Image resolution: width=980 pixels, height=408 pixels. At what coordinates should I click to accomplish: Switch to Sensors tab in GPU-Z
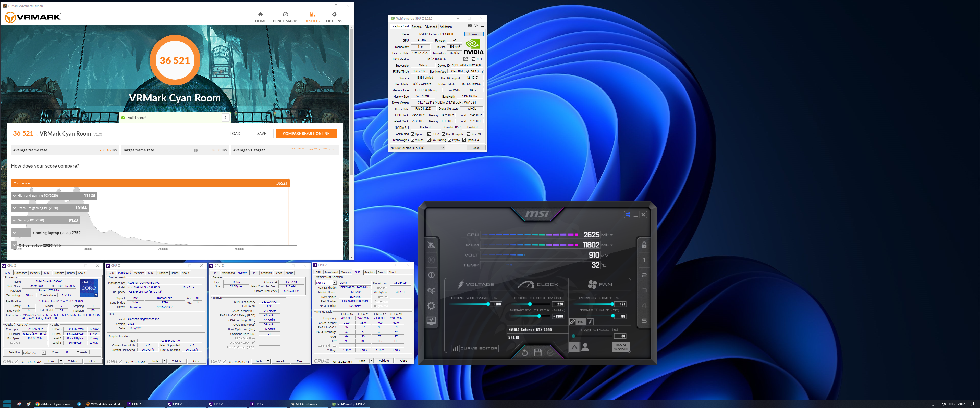point(416,27)
